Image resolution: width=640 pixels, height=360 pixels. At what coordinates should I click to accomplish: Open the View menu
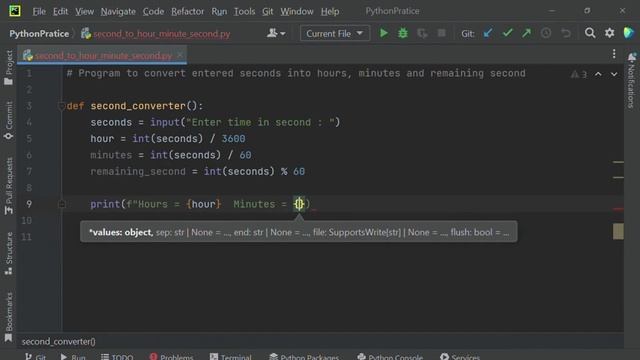pyautogui.click(x=84, y=11)
